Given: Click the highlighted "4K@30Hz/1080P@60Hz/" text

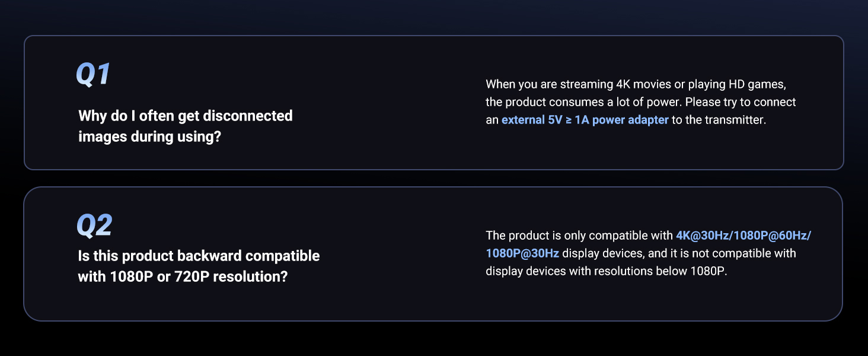Looking at the screenshot, I should [743, 236].
